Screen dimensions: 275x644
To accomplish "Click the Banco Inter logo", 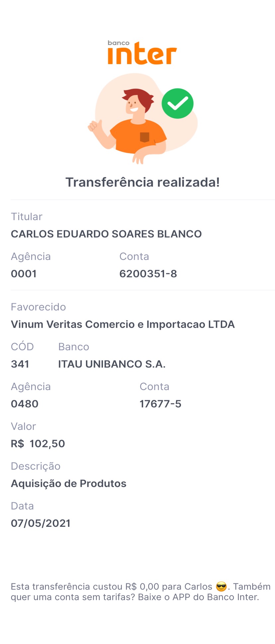I will click(142, 53).
